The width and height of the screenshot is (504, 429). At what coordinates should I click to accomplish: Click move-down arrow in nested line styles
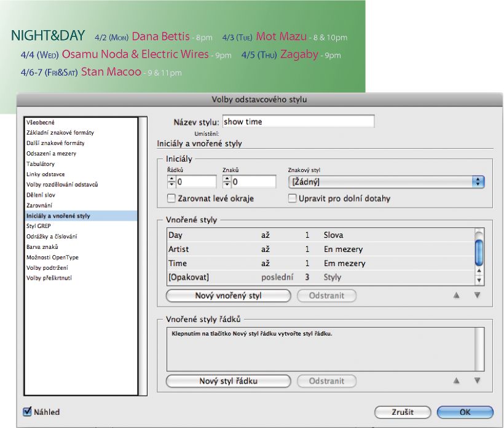477,381
